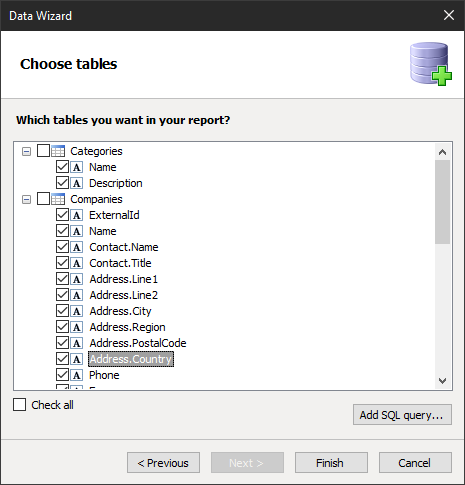Click the text-type icon beside Description
465x485 pixels.
pos(77,183)
